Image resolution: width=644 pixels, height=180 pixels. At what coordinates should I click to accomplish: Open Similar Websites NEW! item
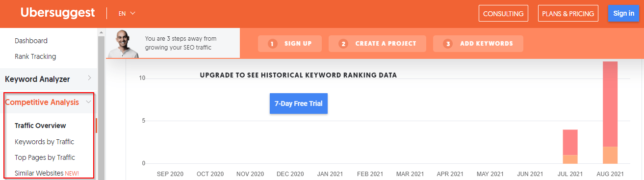coord(47,173)
